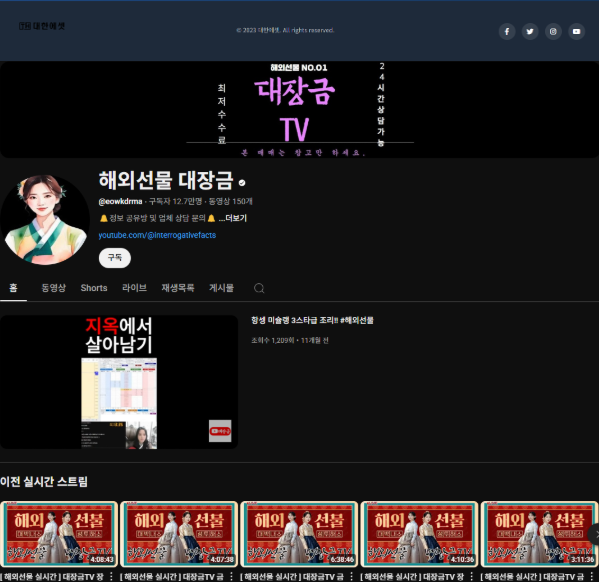
Task: Switch to the 동영상 tab
Action: click(x=54, y=288)
